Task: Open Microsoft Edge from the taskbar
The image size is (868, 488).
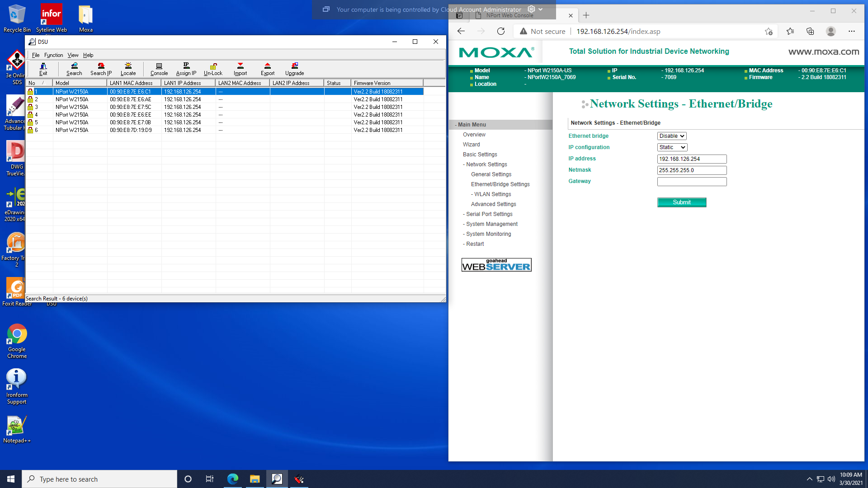Action: [232, 479]
